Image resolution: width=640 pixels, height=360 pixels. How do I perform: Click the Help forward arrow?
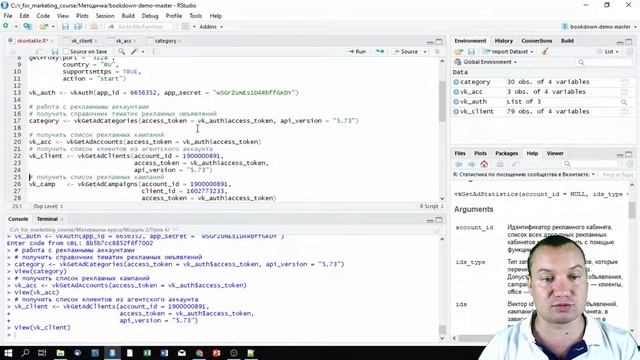point(471,164)
